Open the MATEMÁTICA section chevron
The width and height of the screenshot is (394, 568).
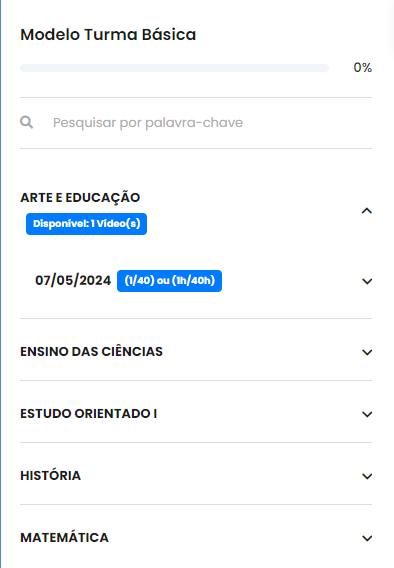pos(367,538)
